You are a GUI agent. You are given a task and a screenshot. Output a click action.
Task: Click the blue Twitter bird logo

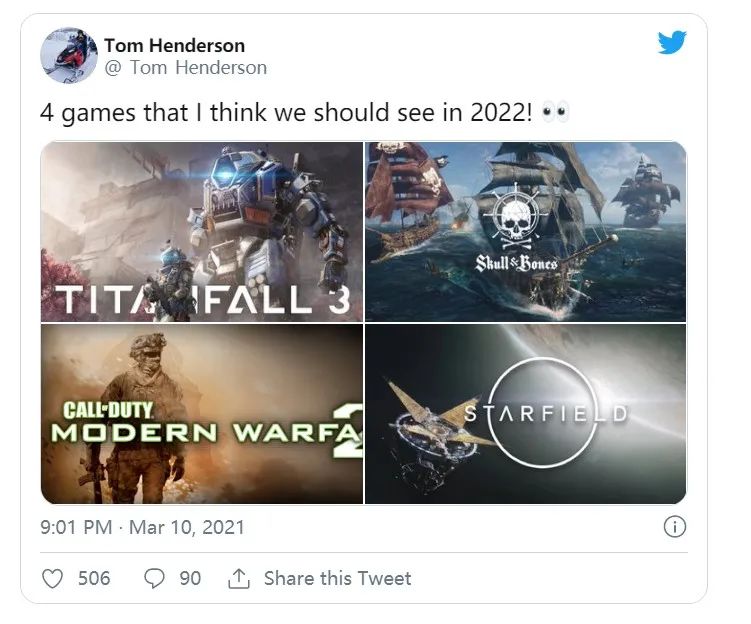pos(671,42)
